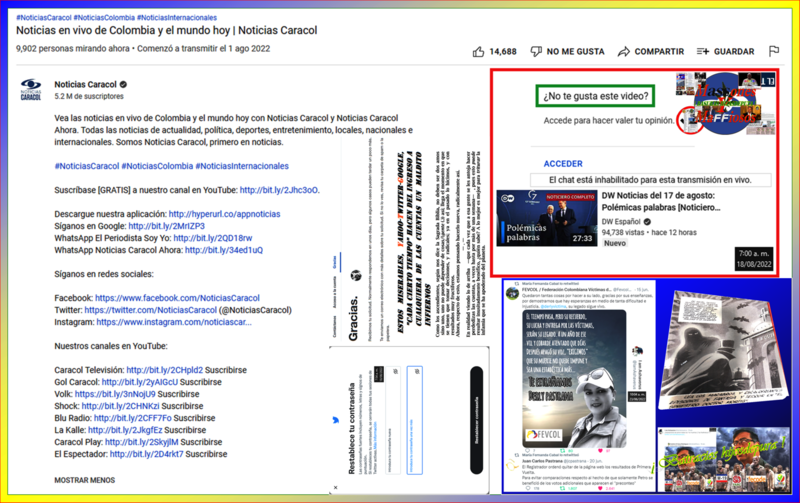Select the 9,902 personas mirando ahora text
The height and width of the screenshot is (503, 800).
pos(72,48)
